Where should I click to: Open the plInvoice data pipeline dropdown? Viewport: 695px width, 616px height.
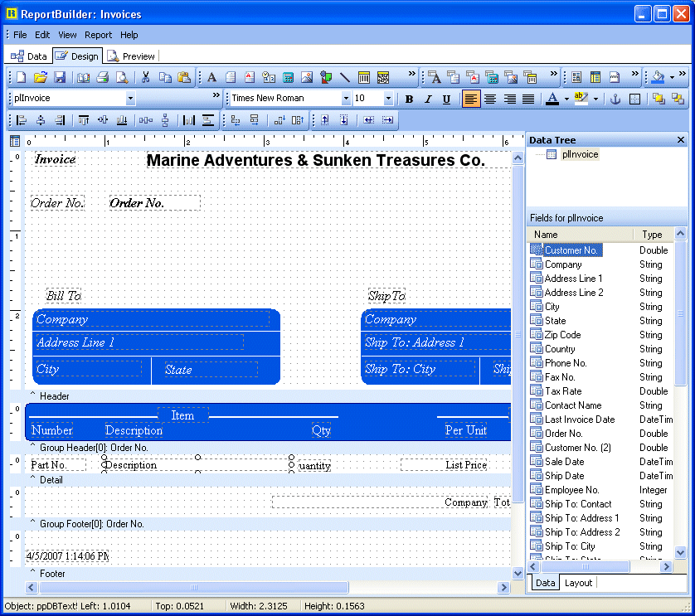[130, 99]
